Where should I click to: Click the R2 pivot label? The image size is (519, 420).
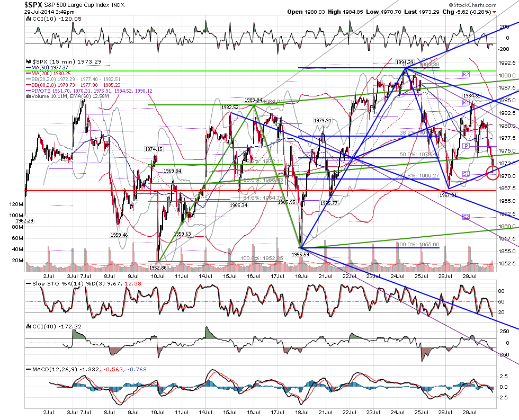pos(466,75)
